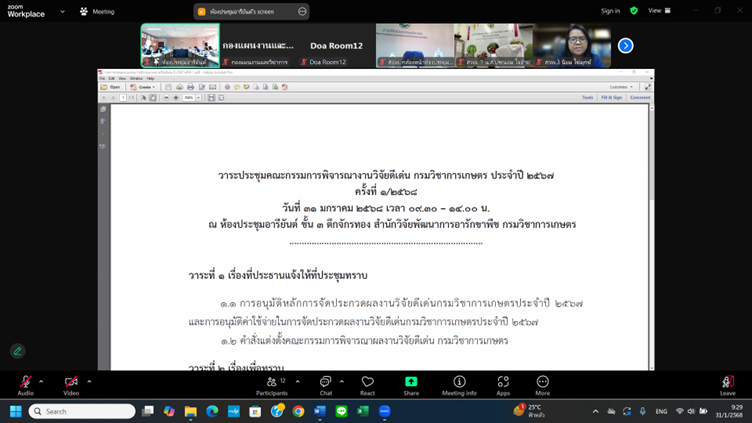Open the annotate pencil tool
The width and height of the screenshot is (752, 423).
click(18, 351)
